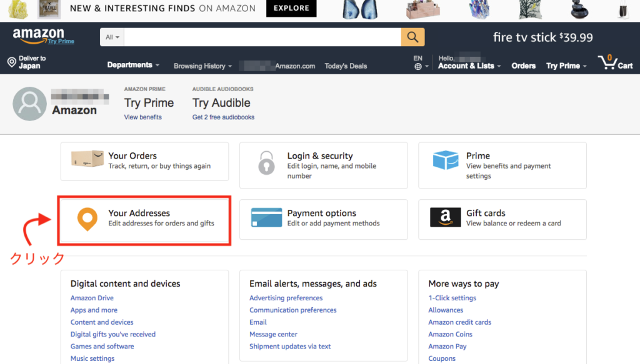
Task: Open Account & Lists dropdown
Action: (x=469, y=66)
